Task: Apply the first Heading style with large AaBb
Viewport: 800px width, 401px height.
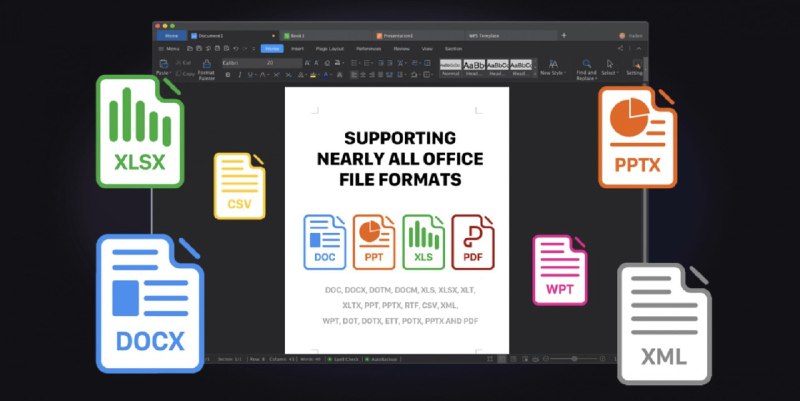Action: 474,68
